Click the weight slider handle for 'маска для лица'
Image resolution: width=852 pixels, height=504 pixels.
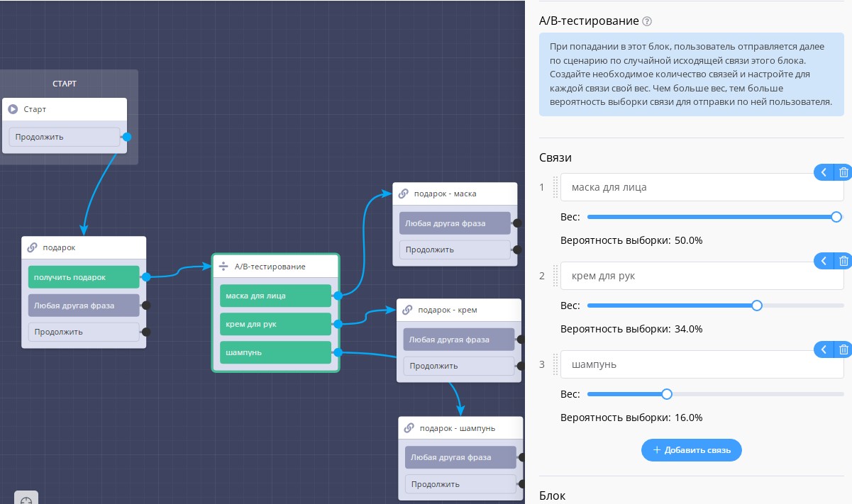[x=836, y=217]
